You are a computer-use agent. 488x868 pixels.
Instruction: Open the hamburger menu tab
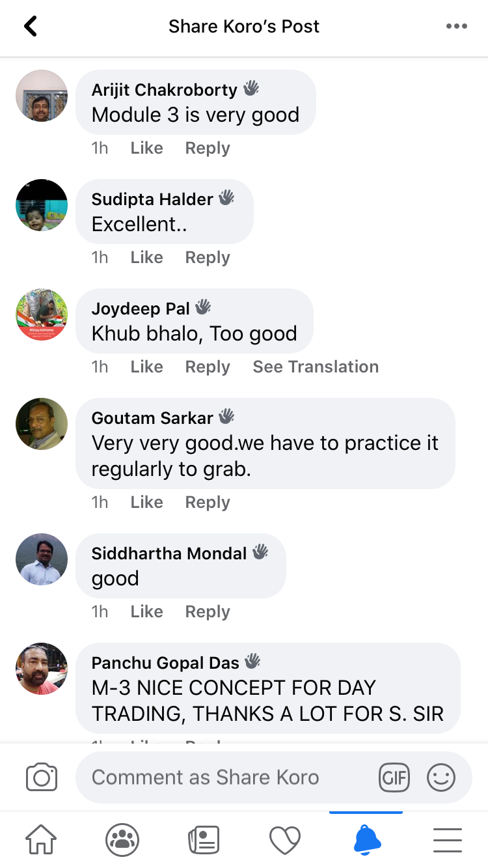(448, 840)
